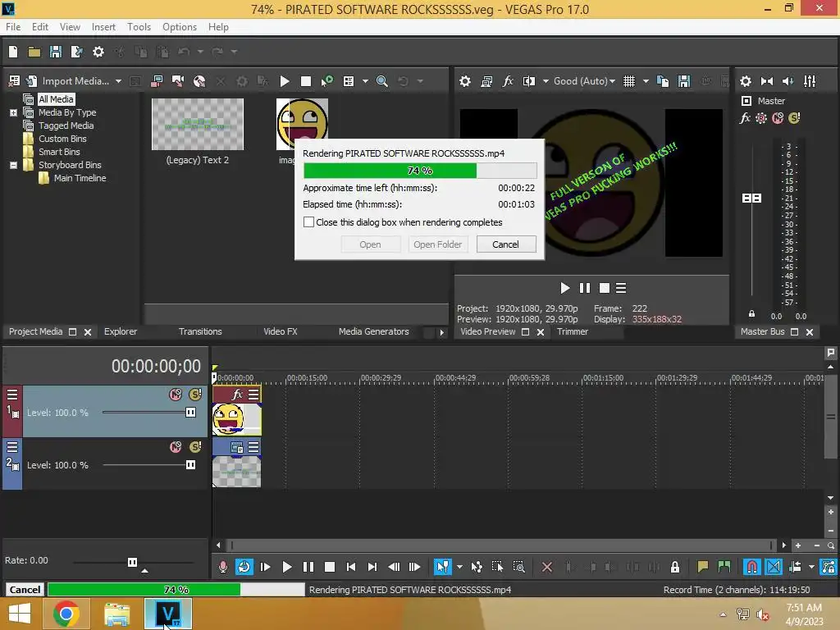Select the smiley image event on track 1
The height and width of the screenshot is (630, 840).
click(236, 418)
